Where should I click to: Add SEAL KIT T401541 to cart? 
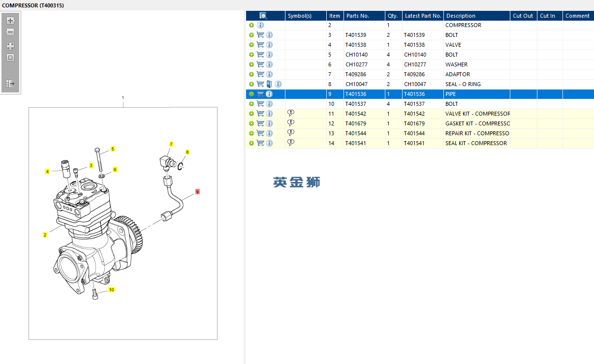tap(260, 143)
